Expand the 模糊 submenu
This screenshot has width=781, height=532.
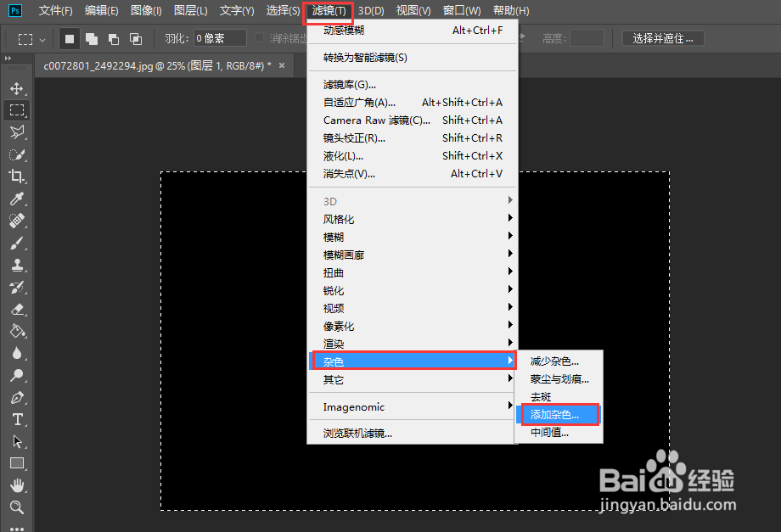click(x=413, y=237)
